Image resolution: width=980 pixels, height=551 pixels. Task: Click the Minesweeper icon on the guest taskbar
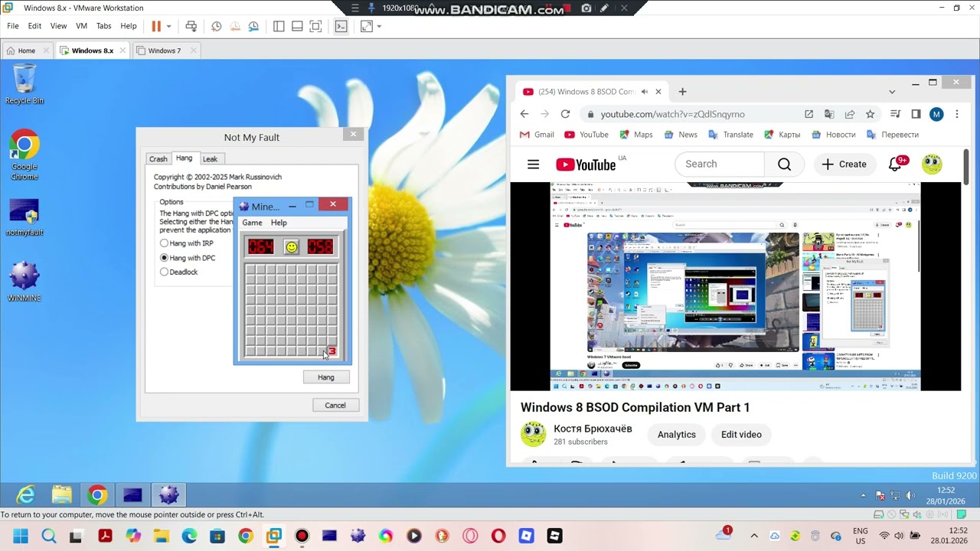coord(168,495)
